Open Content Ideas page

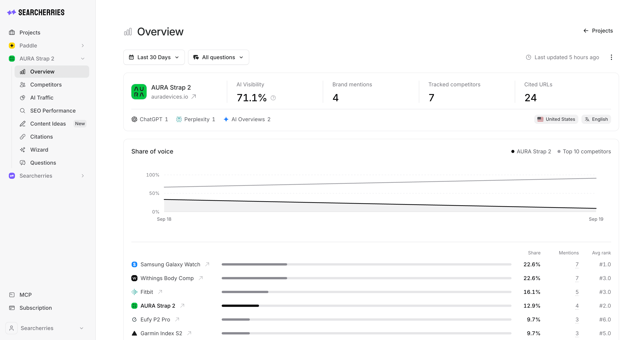(48, 123)
